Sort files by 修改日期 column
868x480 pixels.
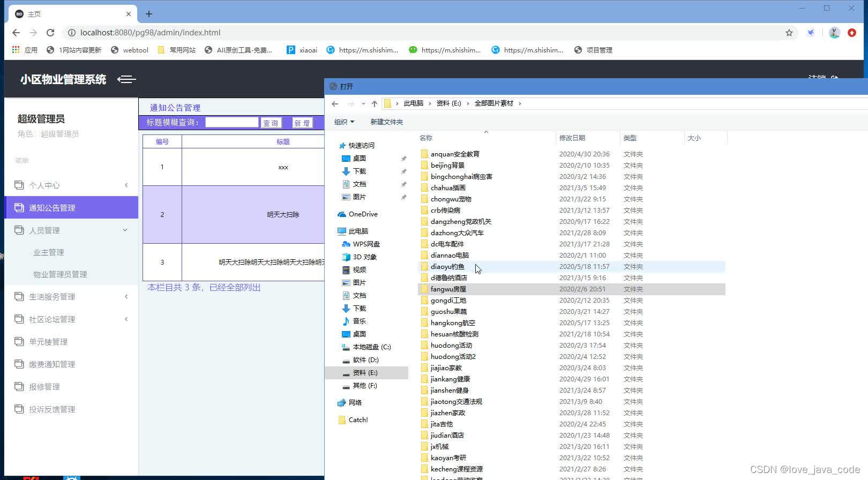pyautogui.click(x=588, y=138)
